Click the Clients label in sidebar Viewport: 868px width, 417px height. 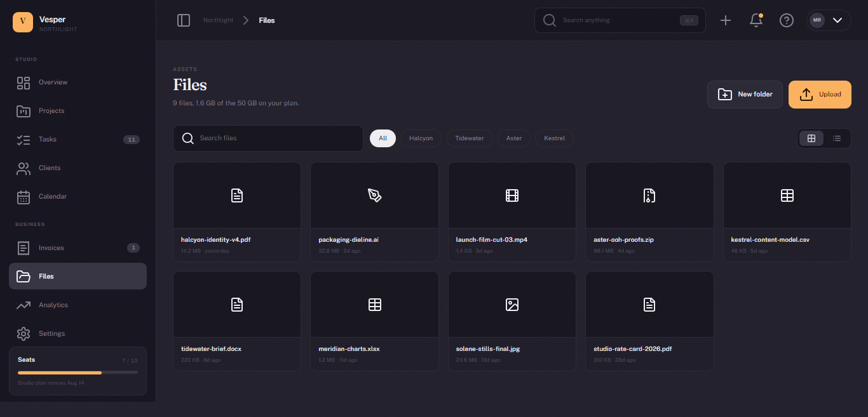(x=50, y=168)
